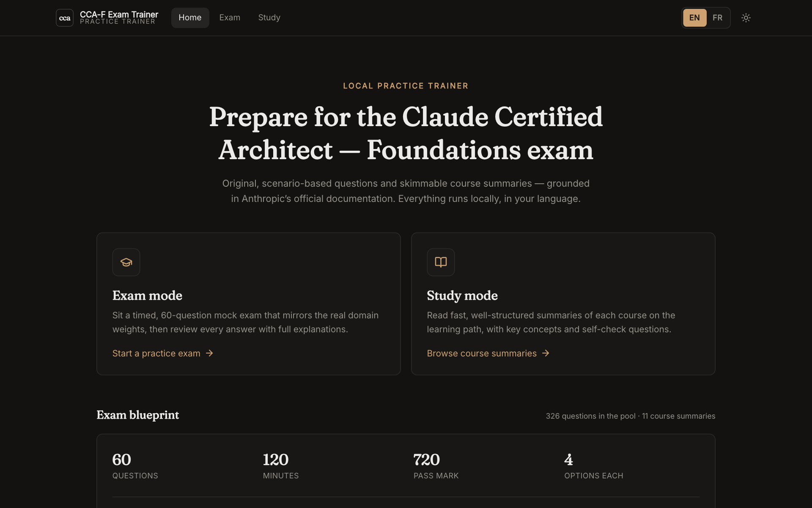Click the 4 Options Each stat
This screenshot has width=812, height=508.
pos(594,466)
